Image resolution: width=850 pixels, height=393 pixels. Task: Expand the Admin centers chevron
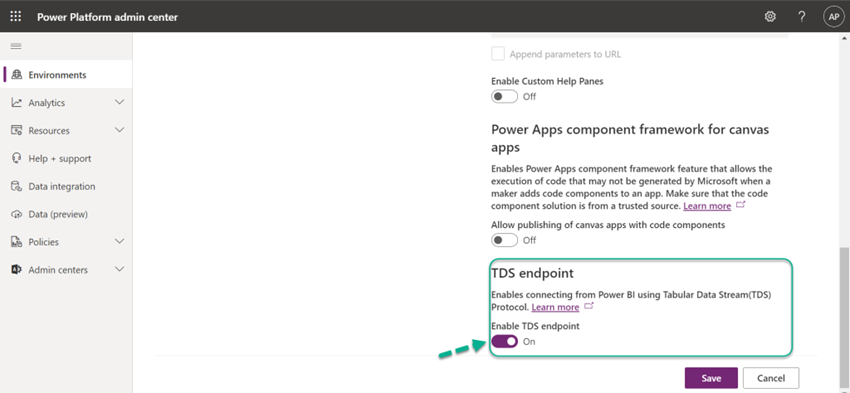point(120,269)
